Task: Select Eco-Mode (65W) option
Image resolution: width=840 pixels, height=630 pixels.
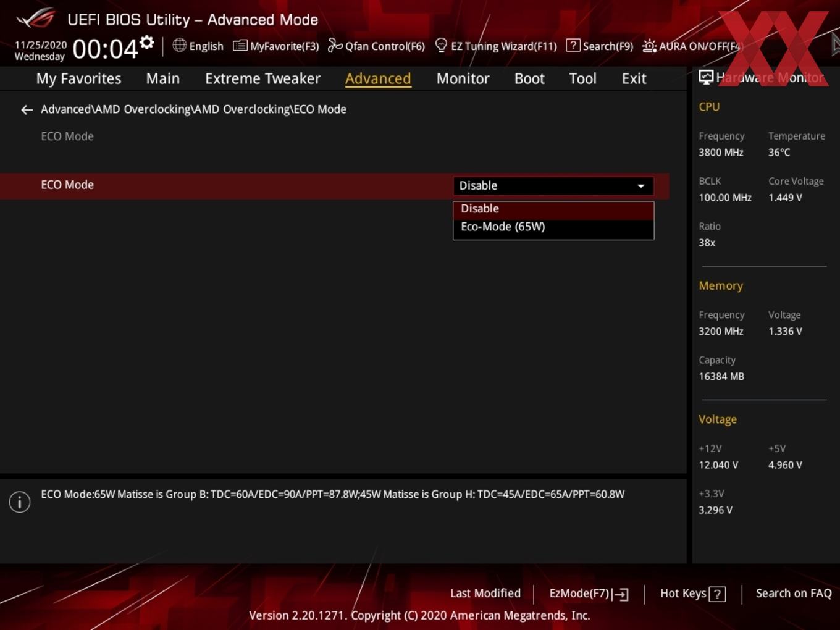Action: (553, 227)
